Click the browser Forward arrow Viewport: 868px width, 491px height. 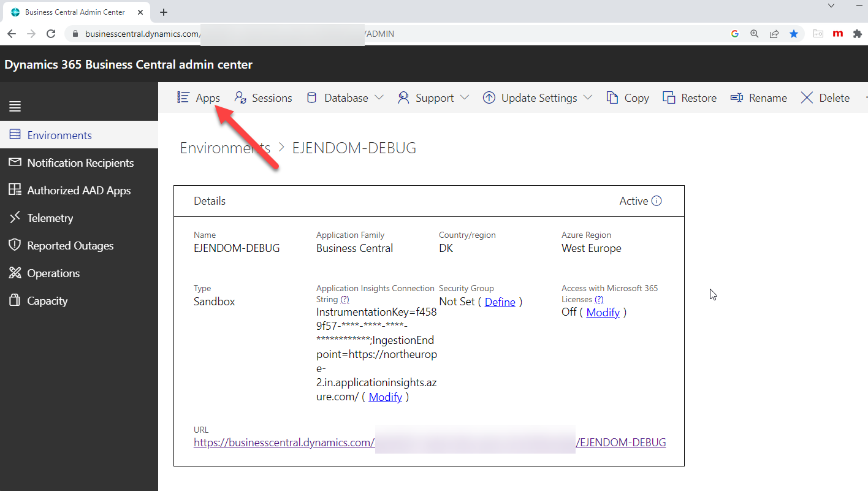pyautogui.click(x=31, y=34)
